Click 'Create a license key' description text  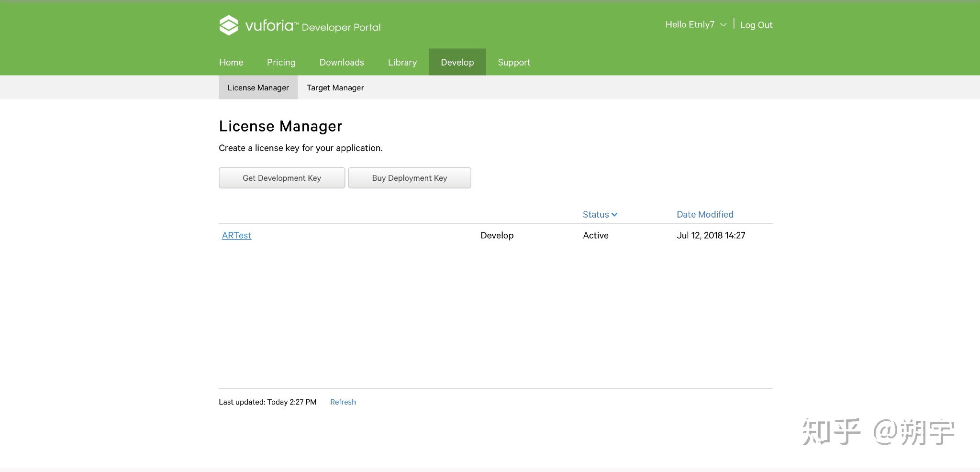pyautogui.click(x=301, y=148)
